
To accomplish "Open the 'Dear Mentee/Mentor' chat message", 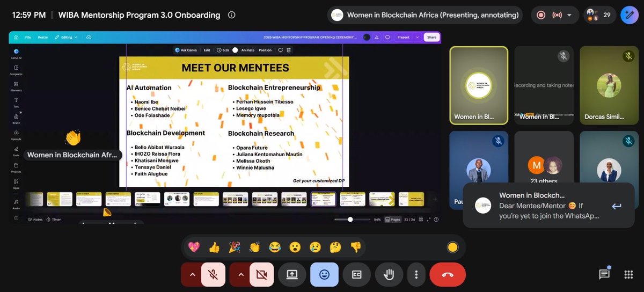I will click(548, 210).
